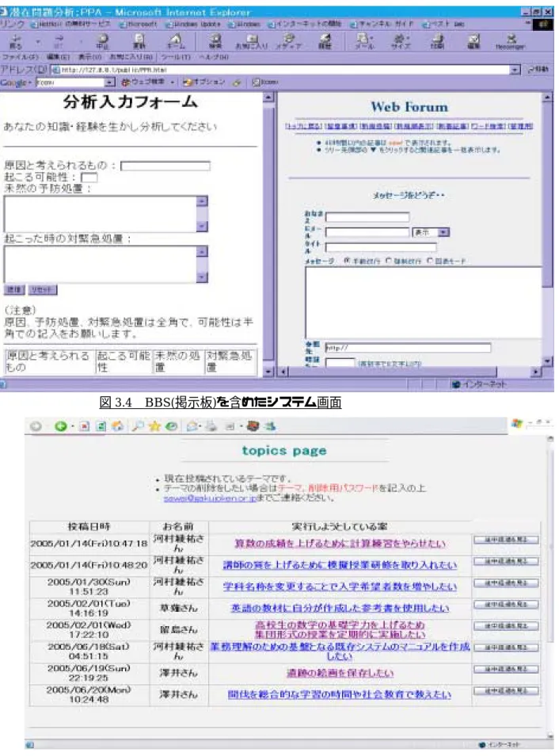Open the Messenger toolbar icon
This screenshot has height=756, width=559.
(511, 41)
